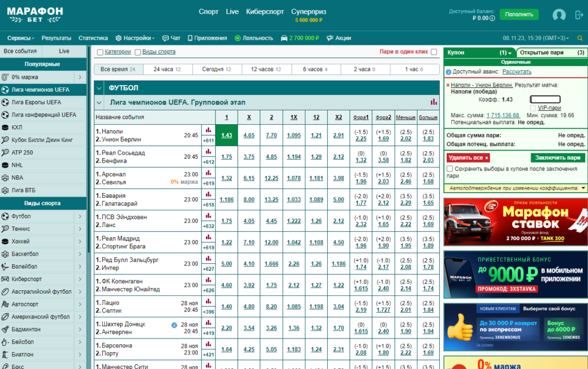Expand Автоподтверждение при изменении коэффициента options
Viewport: 588px width, 369px height.
[x=583, y=188]
